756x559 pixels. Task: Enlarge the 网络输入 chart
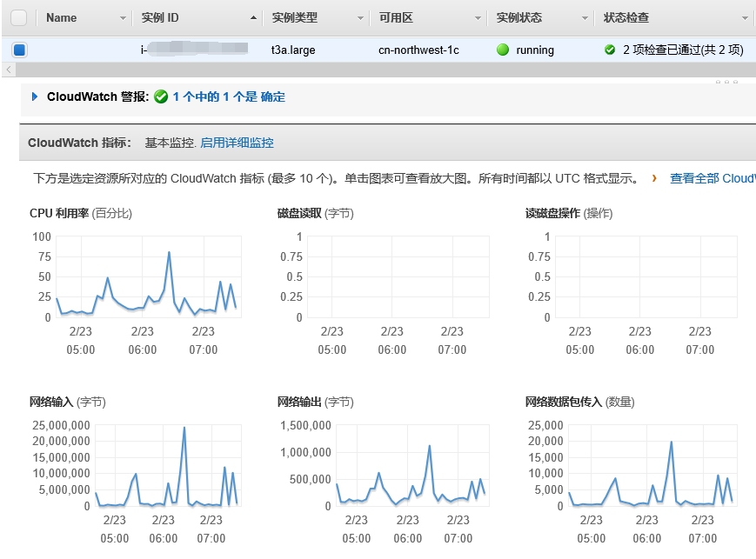tap(165, 465)
